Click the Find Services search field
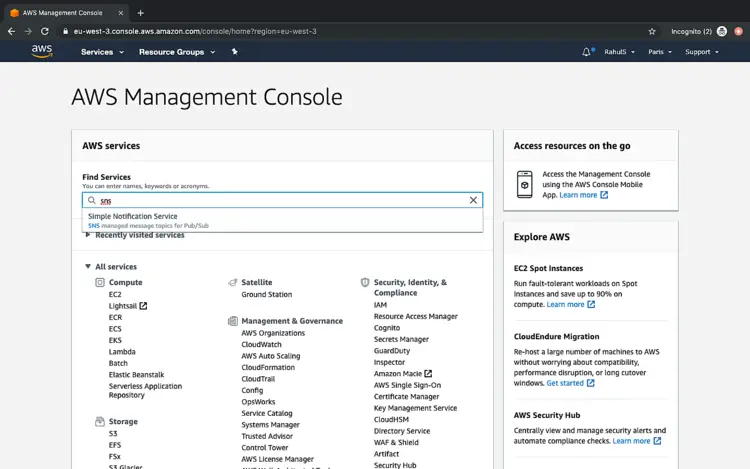The height and width of the screenshot is (469, 750). pos(280,200)
